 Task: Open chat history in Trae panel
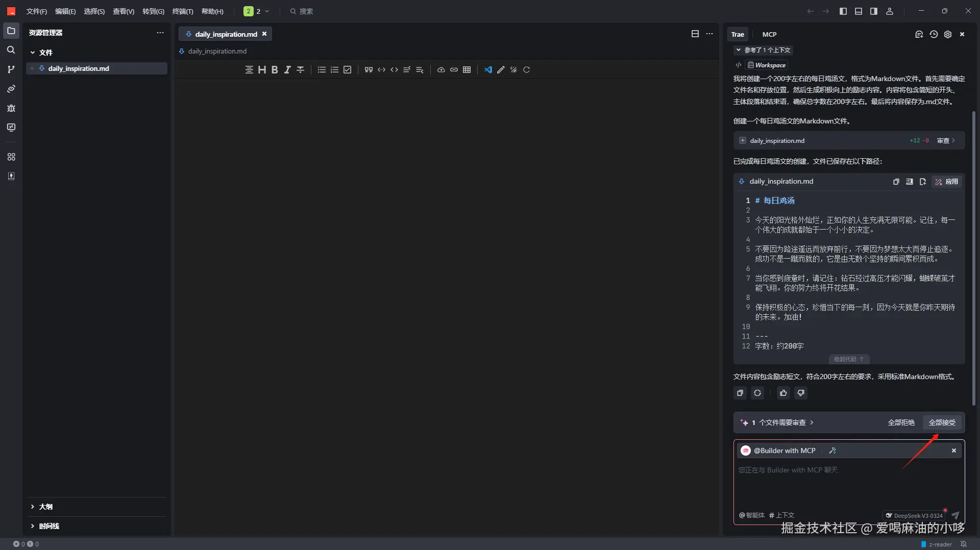934,34
